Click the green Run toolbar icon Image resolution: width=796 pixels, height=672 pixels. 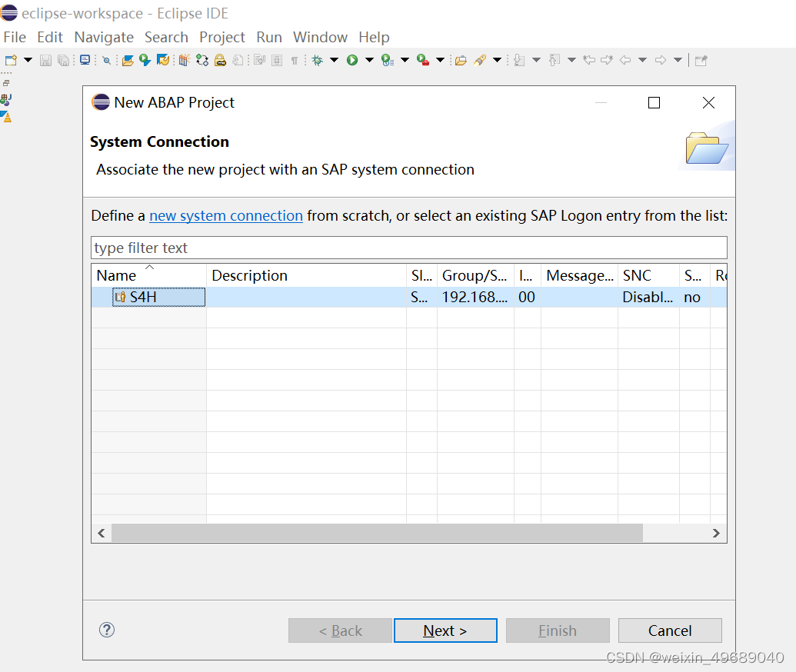[352, 60]
